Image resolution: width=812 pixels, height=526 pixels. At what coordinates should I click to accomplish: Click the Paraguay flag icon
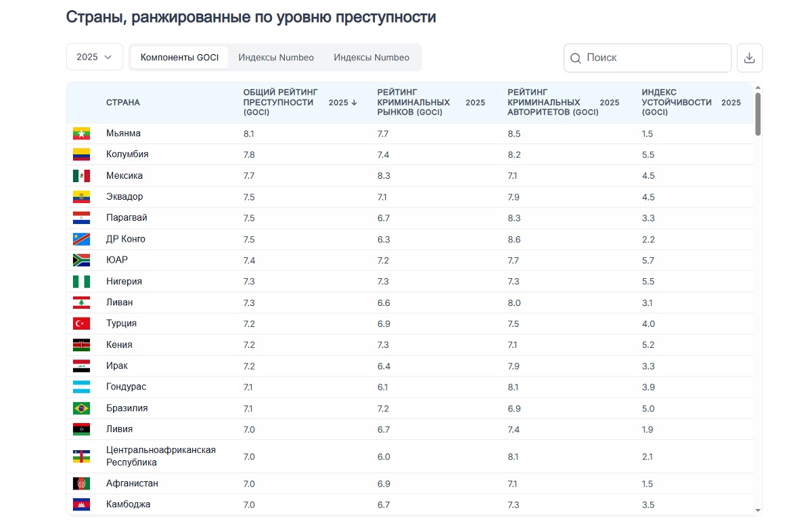(81, 218)
